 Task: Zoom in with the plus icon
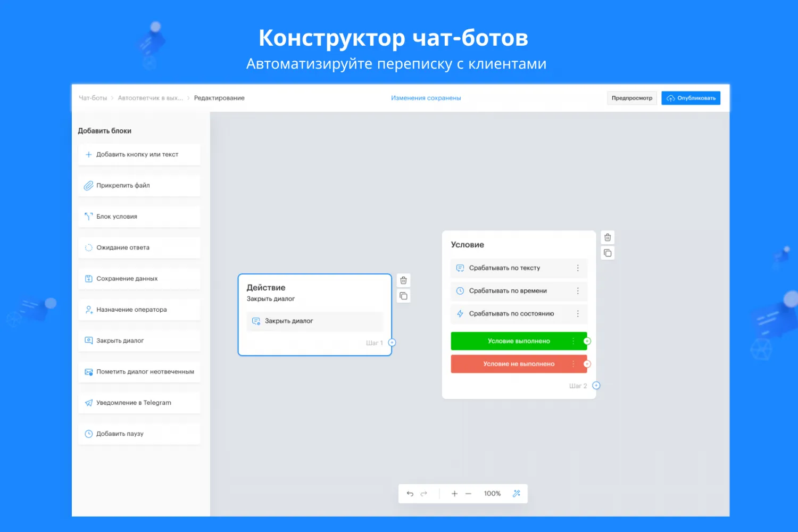point(454,494)
